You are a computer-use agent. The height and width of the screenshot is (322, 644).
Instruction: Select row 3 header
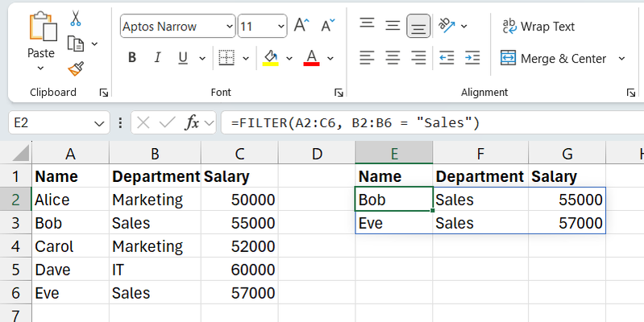(x=15, y=223)
